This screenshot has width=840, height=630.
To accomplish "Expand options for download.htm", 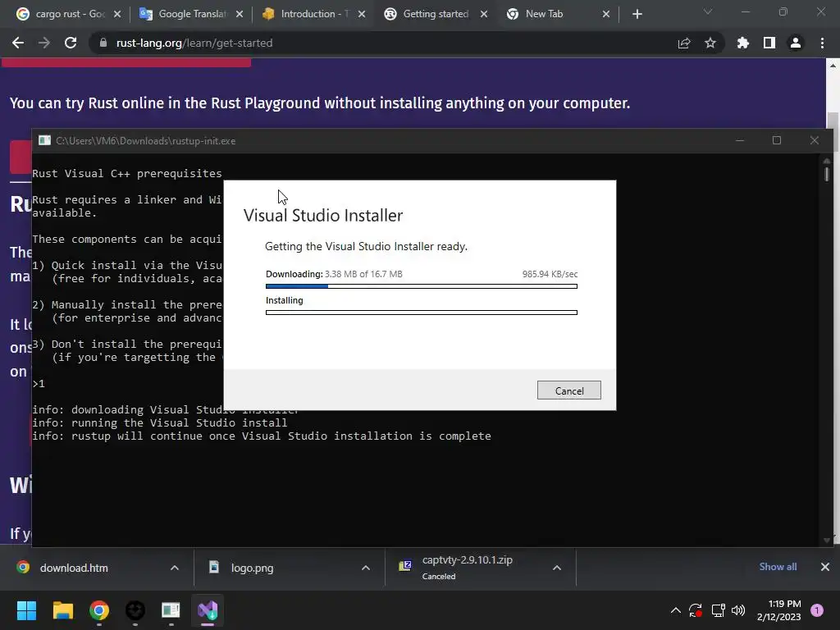I will (175, 568).
